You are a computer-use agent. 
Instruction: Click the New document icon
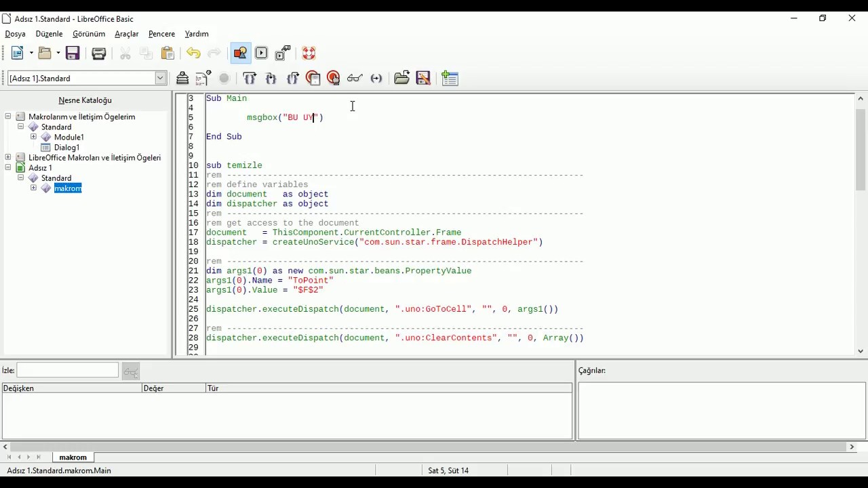18,53
